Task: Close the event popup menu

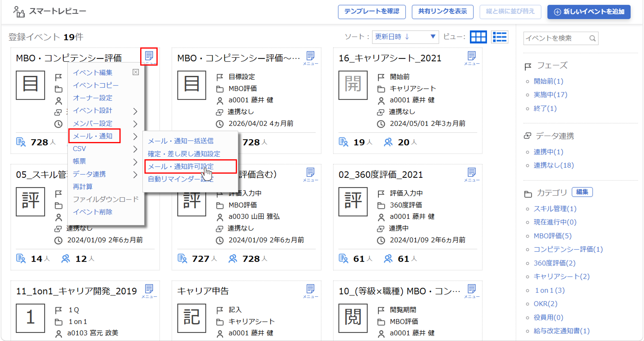Action: tap(136, 72)
